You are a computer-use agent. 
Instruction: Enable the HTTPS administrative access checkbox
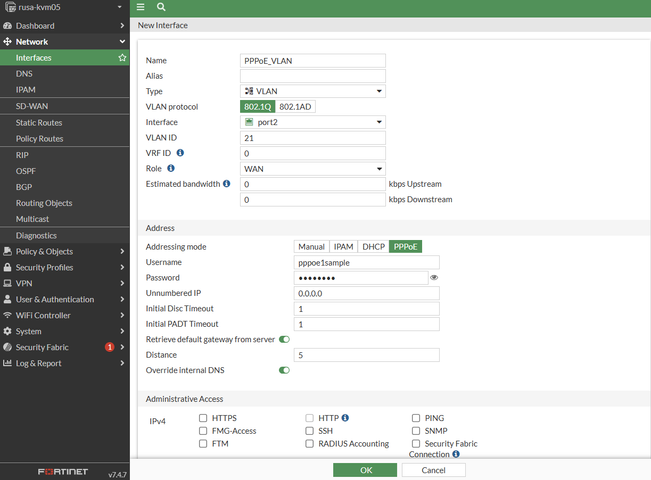pyautogui.click(x=204, y=418)
